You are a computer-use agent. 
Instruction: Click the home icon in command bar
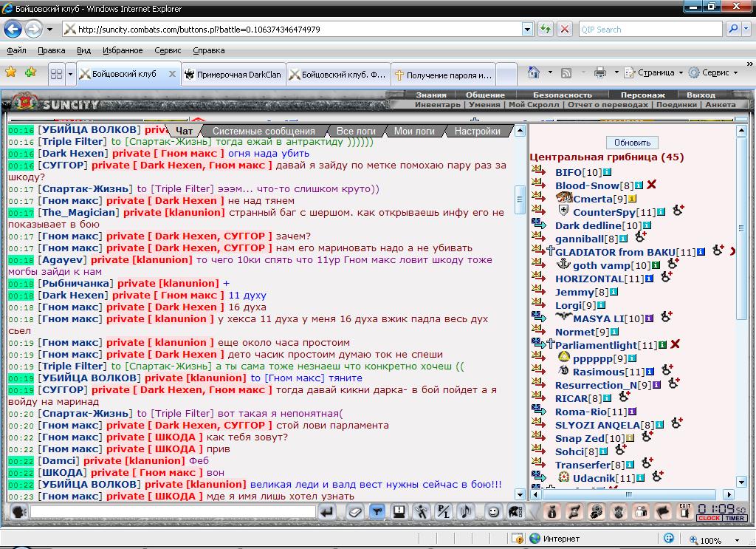tap(533, 72)
